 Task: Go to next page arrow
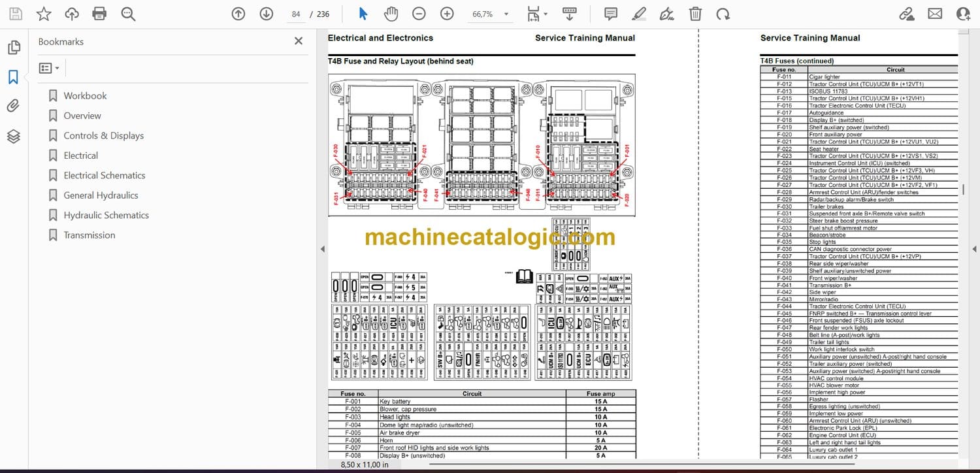click(x=266, y=14)
